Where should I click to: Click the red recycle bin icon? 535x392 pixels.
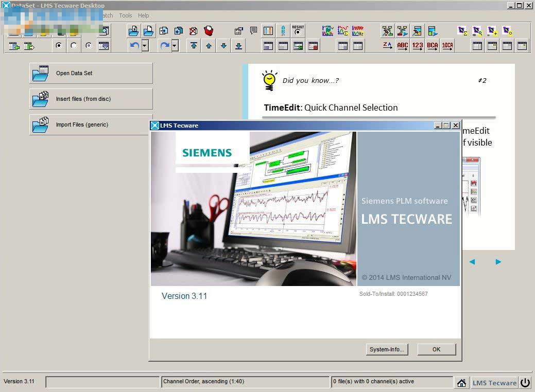[209, 31]
